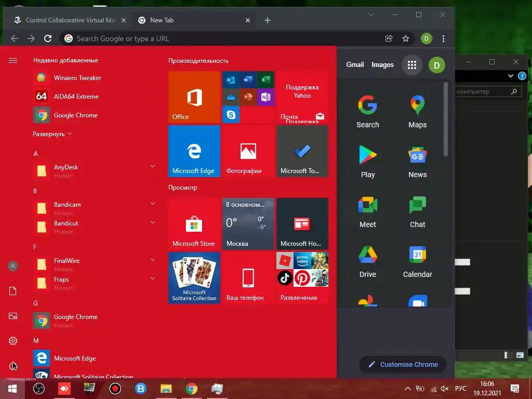Reload the Chrome page
This screenshot has height=399, width=532.
(x=48, y=38)
